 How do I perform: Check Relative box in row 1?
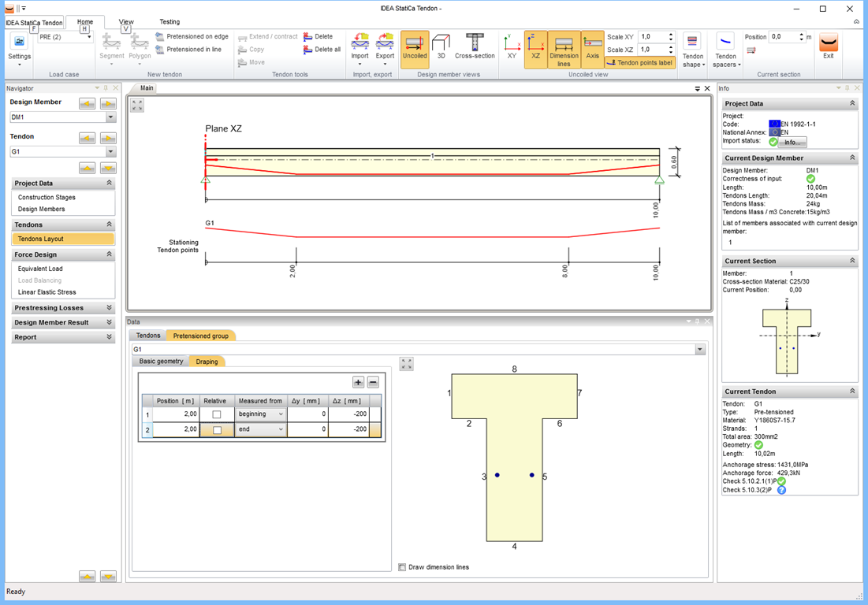(x=217, y=414)
